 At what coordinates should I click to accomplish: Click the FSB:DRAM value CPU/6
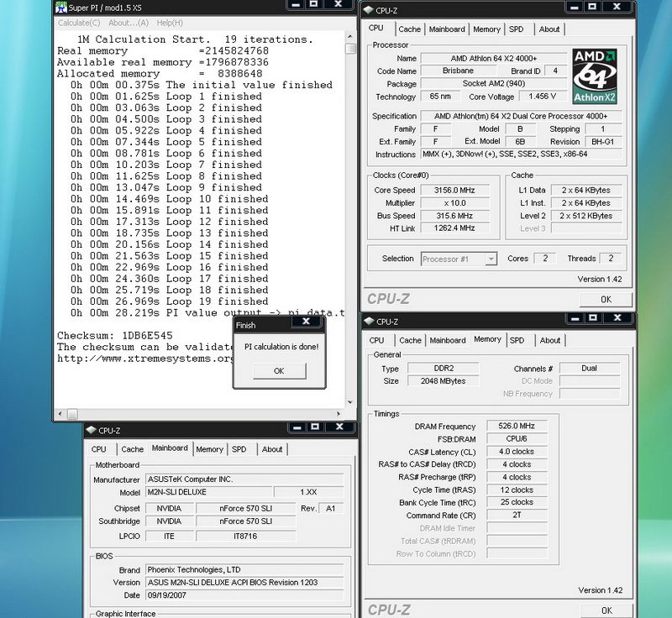(517, 439)
